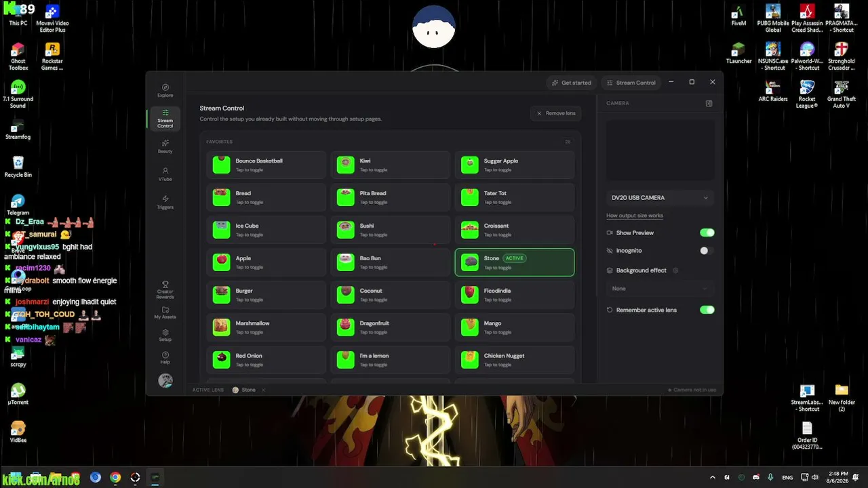Show hidden icons in the system tray
Screen dimensions: 868x488
click(712, 477)
